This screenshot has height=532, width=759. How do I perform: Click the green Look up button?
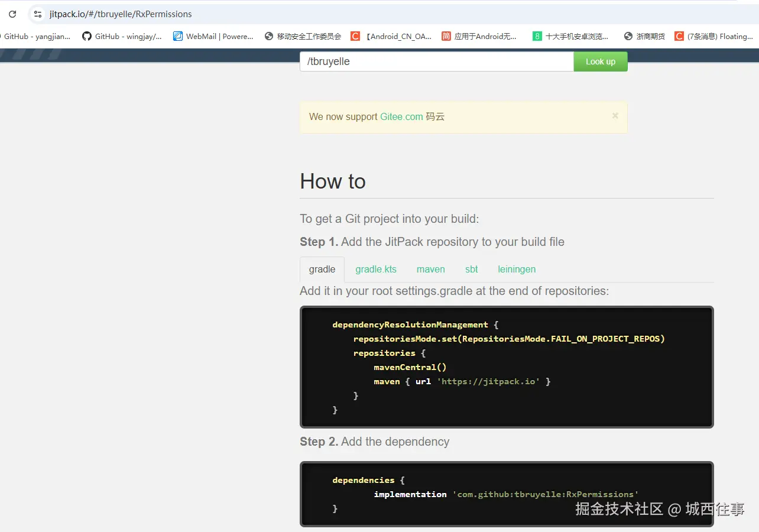pos(601,61)
